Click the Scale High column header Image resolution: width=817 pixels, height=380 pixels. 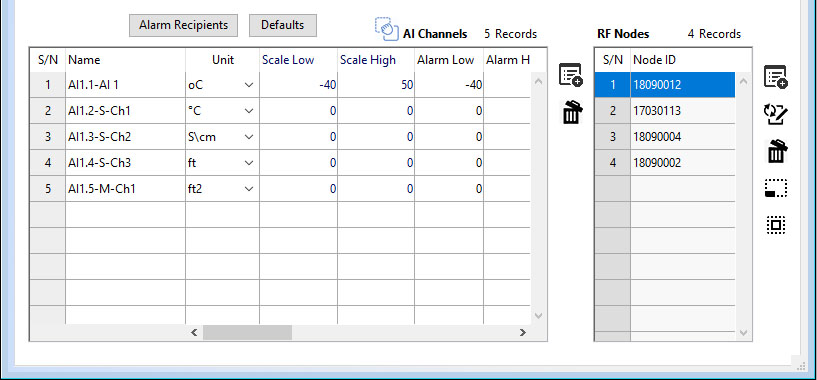pyautogui.click(x=376, y=60)
